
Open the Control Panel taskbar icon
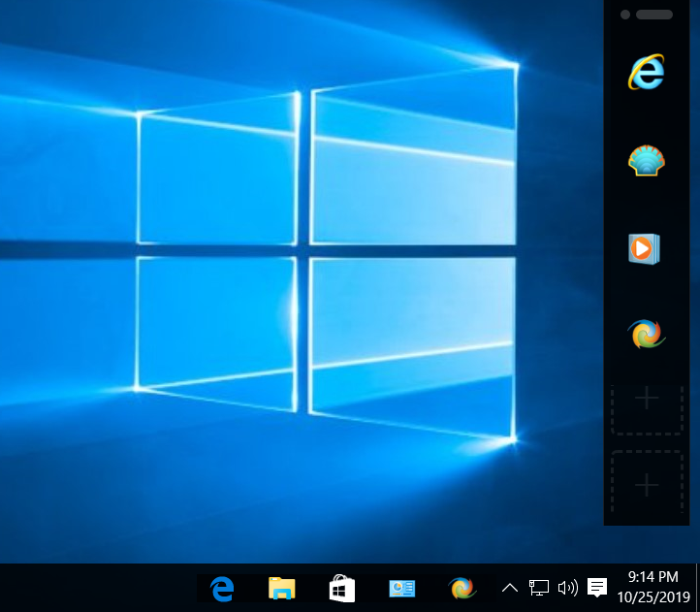[x=401, y=589]
